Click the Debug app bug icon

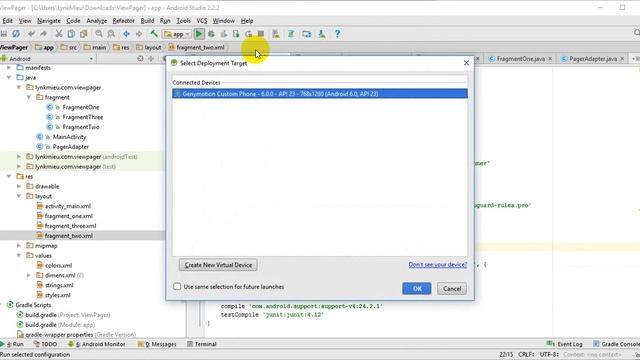tap(211, 34)
